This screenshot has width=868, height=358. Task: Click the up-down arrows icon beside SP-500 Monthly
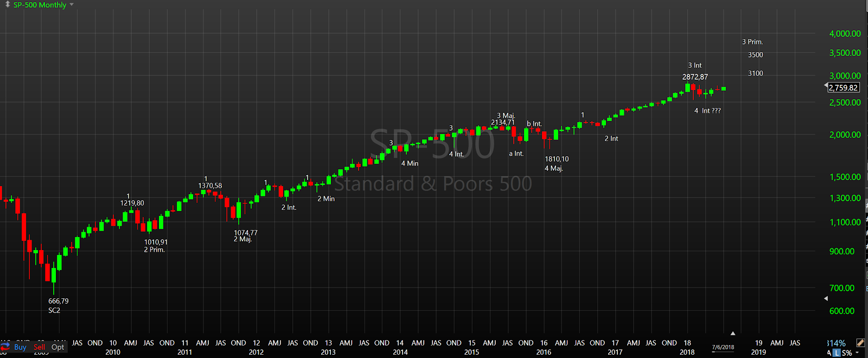click(x=8, y=4)
